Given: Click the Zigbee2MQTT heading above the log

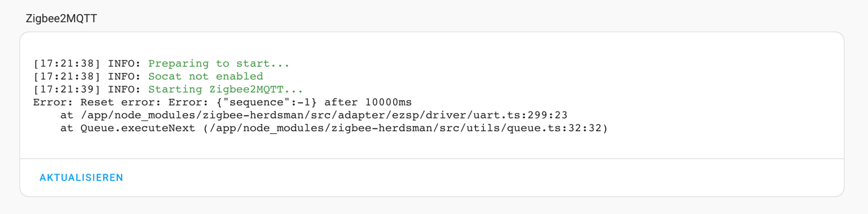Looking at the screenshot, I should (x=61, y=19).
